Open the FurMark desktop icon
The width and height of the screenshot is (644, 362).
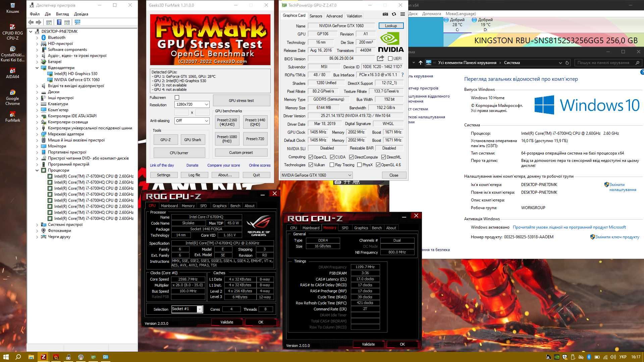click(12, 117)
